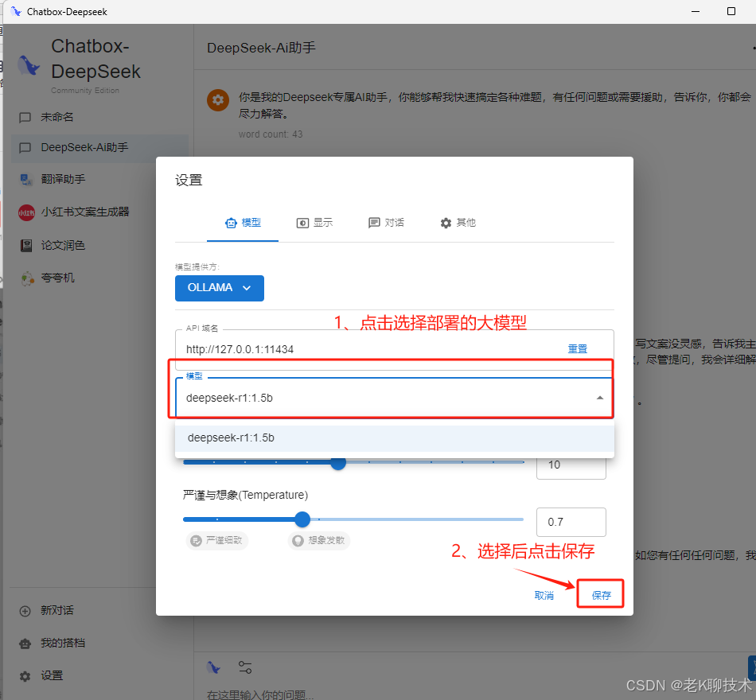Open the 小红书文案生成器 conversation
Image resolution: width=756 pixels, height=700 pixels.
pos(99,212)
